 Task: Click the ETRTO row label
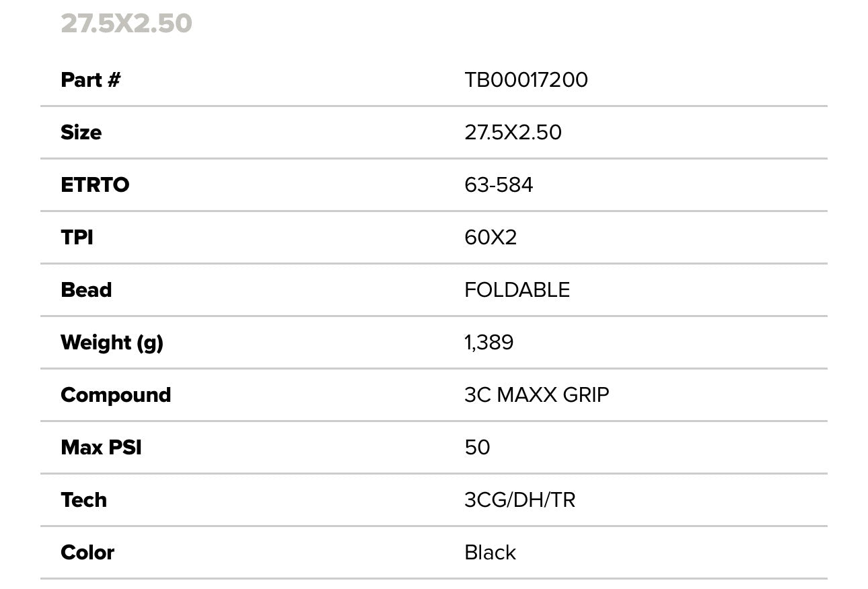(x=95, y=185)
